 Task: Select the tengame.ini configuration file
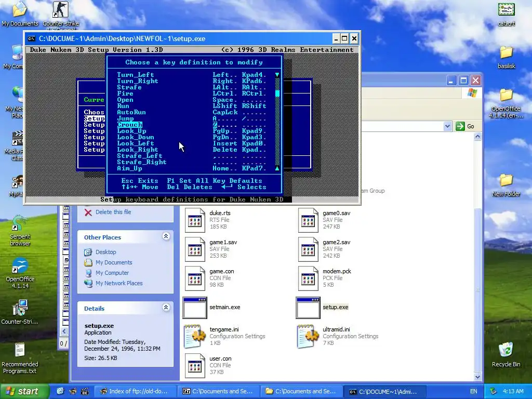195,336
